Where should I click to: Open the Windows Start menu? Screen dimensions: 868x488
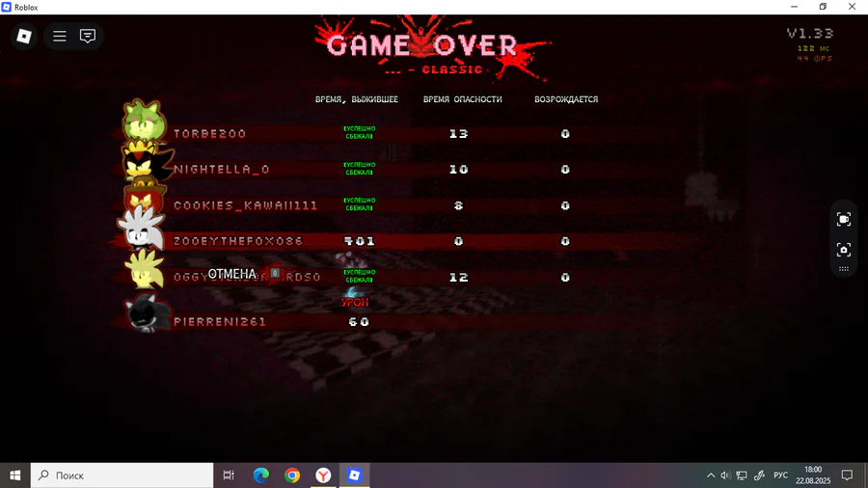(x=14, y=475)
